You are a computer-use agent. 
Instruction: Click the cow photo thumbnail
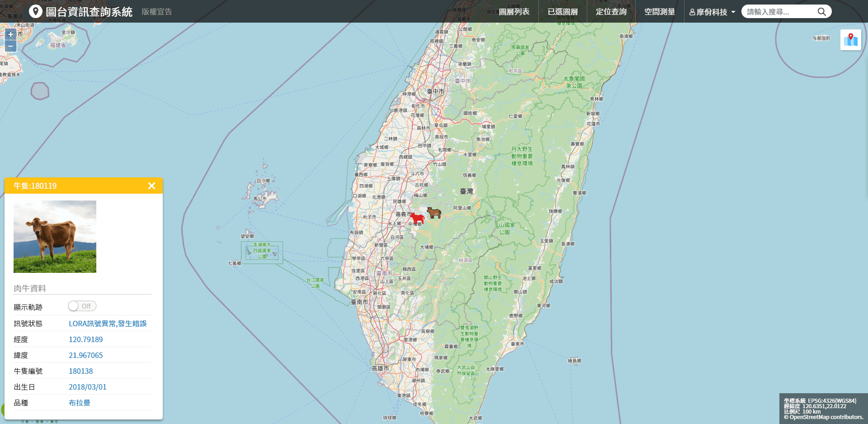(x=55, y=237)
